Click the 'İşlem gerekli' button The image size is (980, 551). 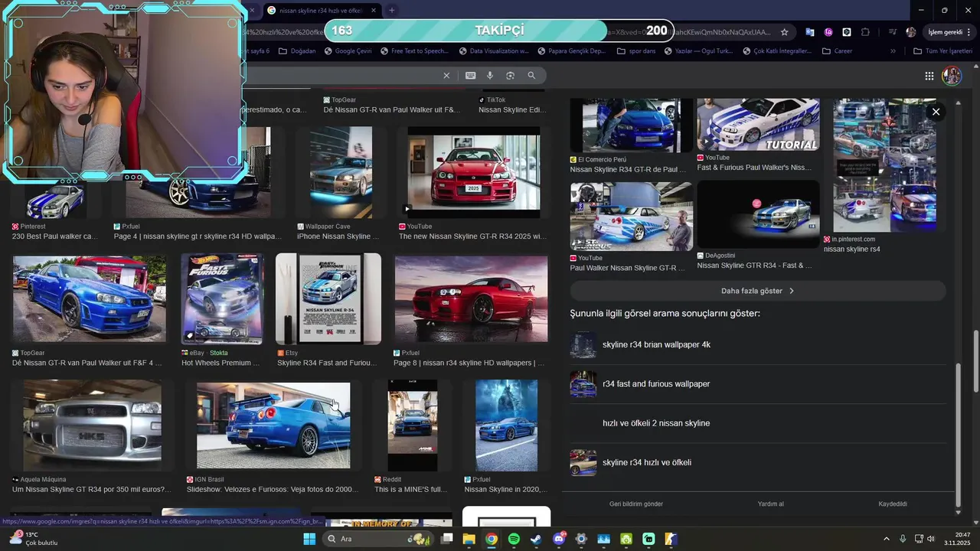(x=949, y=32)
